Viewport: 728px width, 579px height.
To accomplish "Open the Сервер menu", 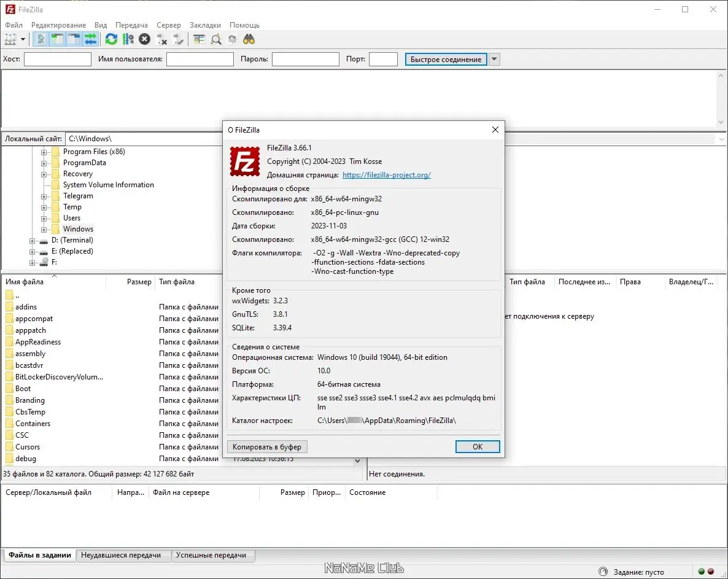I will pos(169,25).
